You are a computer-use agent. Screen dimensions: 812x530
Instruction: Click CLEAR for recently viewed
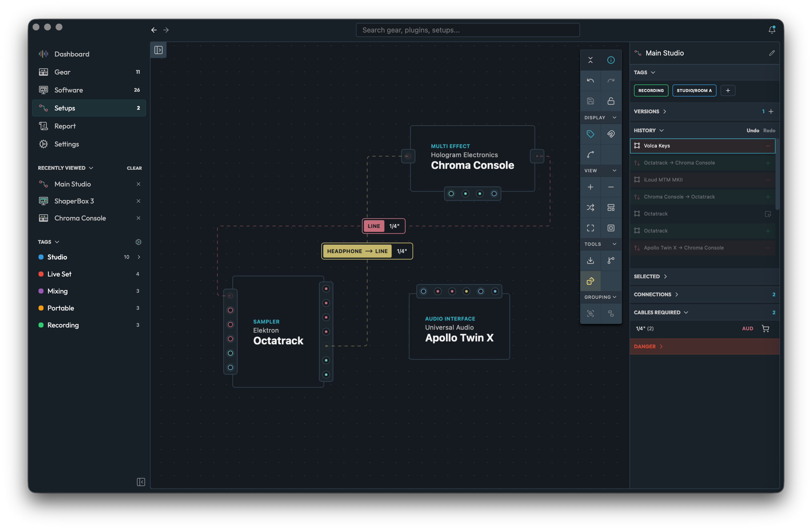pos(134,168)
